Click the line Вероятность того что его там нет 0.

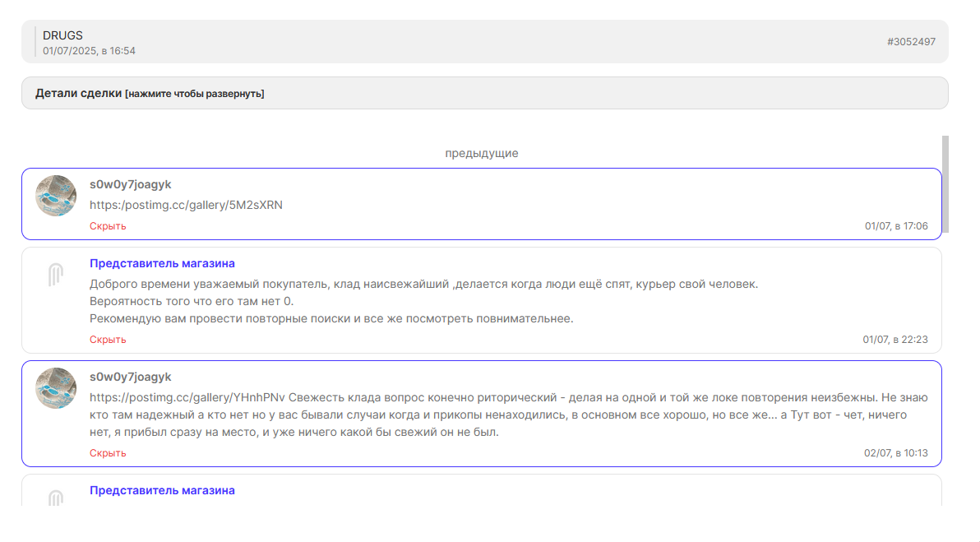(192, 301)
